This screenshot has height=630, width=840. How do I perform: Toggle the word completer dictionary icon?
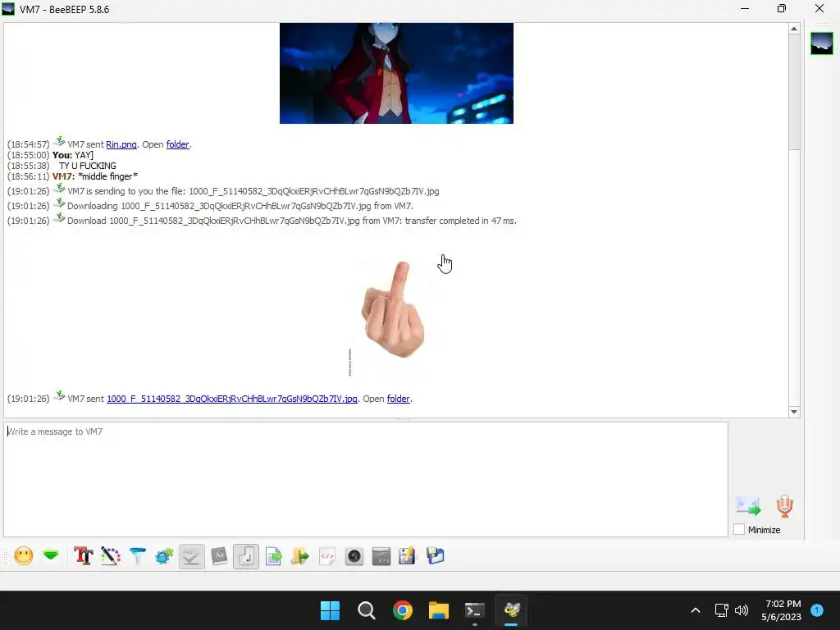pyautogui.click(x=219, y=556)
